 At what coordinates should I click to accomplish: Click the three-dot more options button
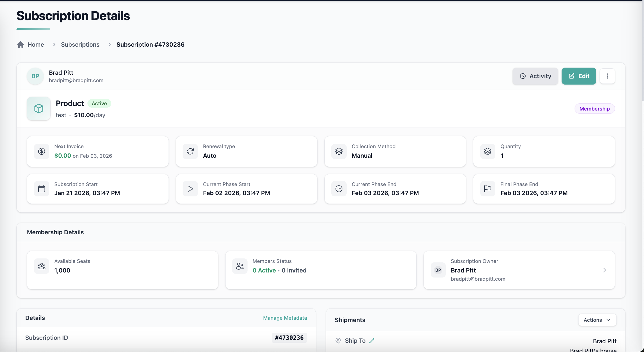607,76
